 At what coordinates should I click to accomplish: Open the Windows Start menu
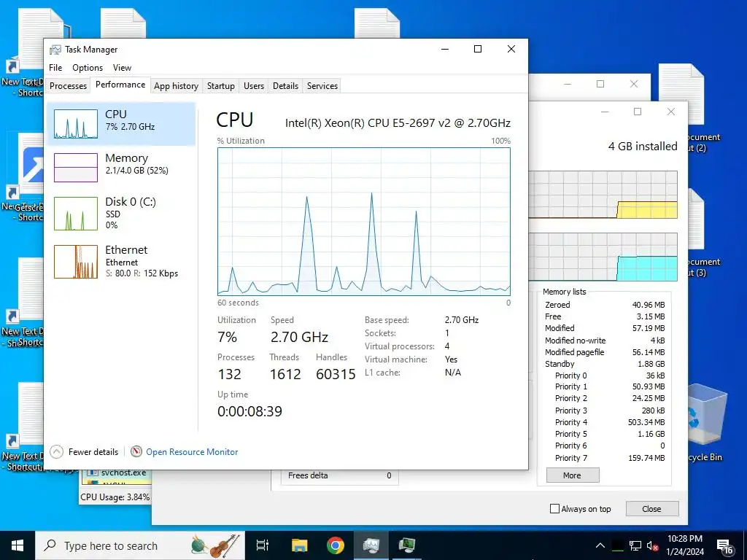[x=18, y=545]
